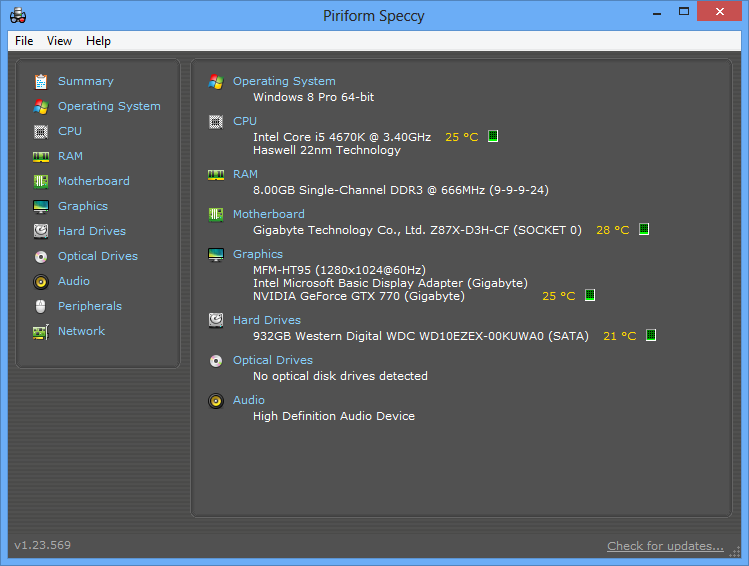Viewport: 749px width, 566px height.
Task: Click the RAM heading link in summary
Action: (245, 174)
